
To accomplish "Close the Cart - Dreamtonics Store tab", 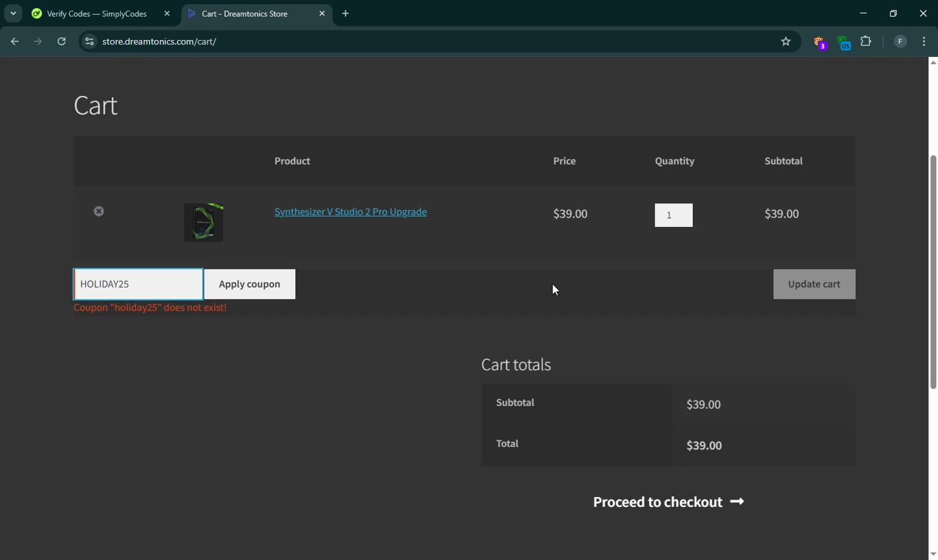I will (322, 14).
